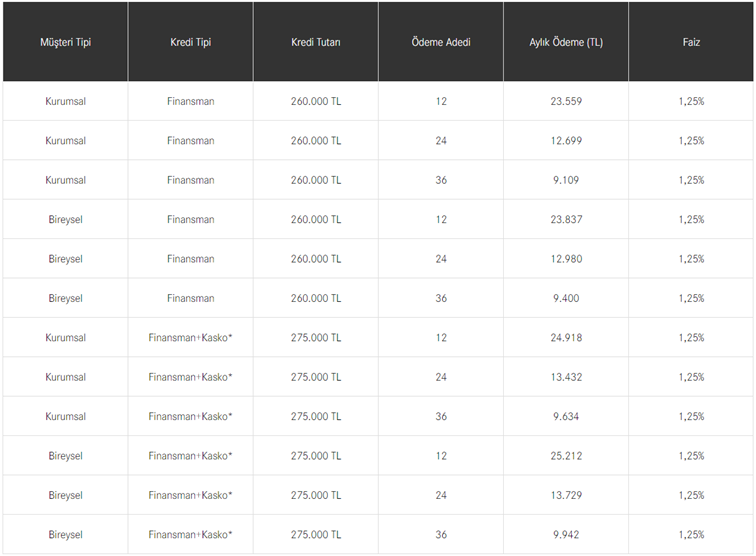This screenshot has height=556, width=756.
Task: Select the 24.918 monthly payment cell
Action: tap(566, 338)
